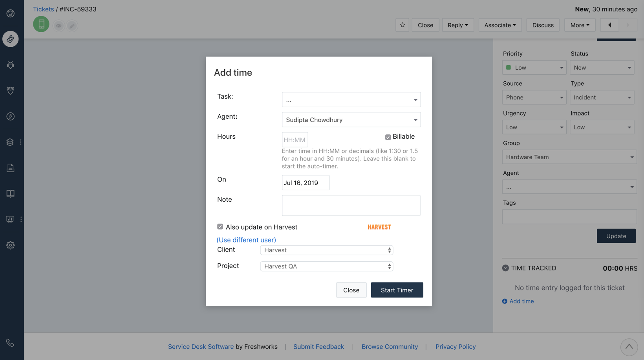The image size is (644, 360).
Task: Click inside the Note text area
Action: coord(351,205)
